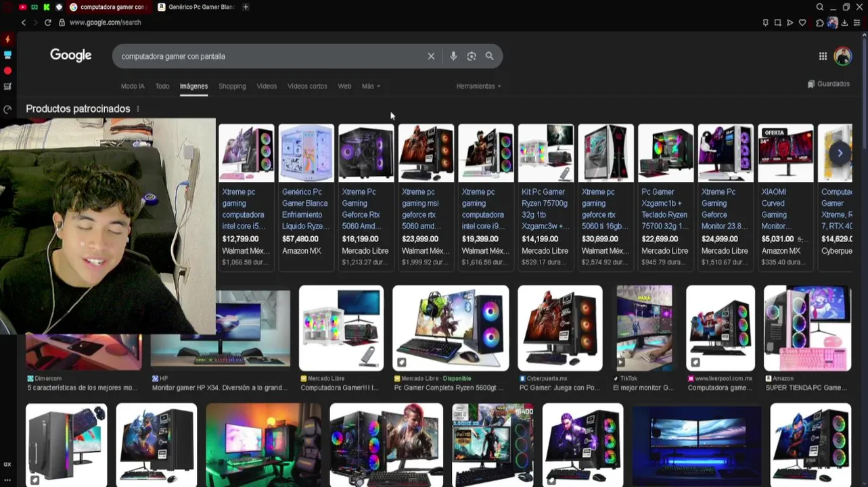868x487 pixels.
Task: Open the $12,799.00 Xtreme pc Walmart listing
Action: coord(246,196)
